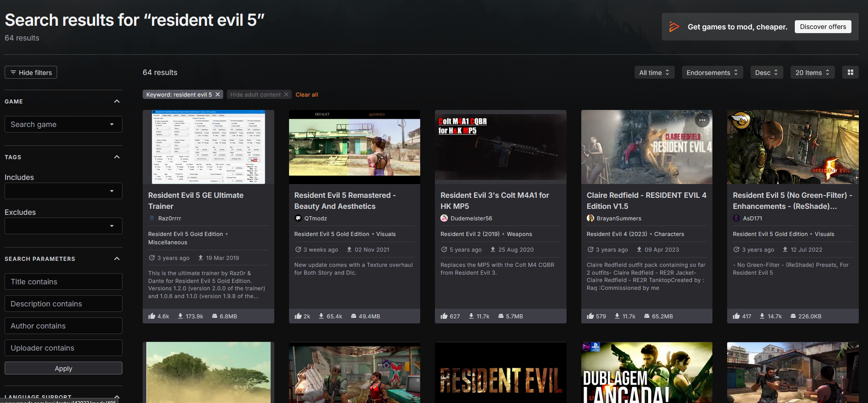Click the Weapons category link

click(x=519, y=234)
